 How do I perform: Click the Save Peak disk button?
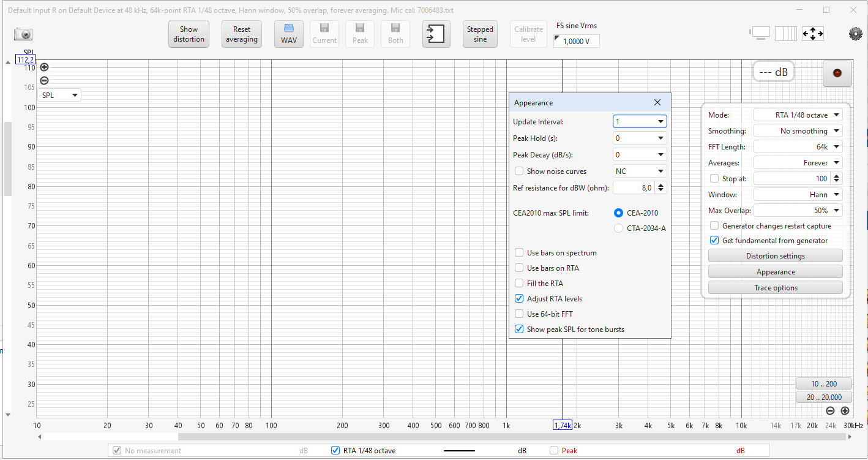coord(360,34)
